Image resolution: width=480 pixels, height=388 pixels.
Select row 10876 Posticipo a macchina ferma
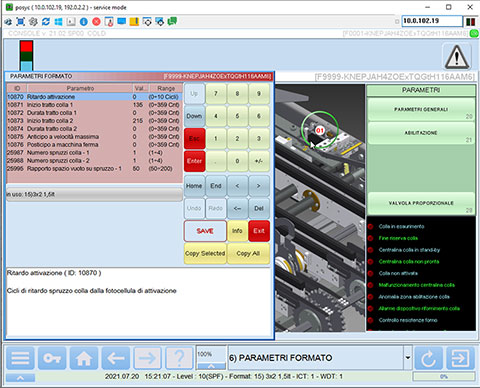[x=94, y=145]
